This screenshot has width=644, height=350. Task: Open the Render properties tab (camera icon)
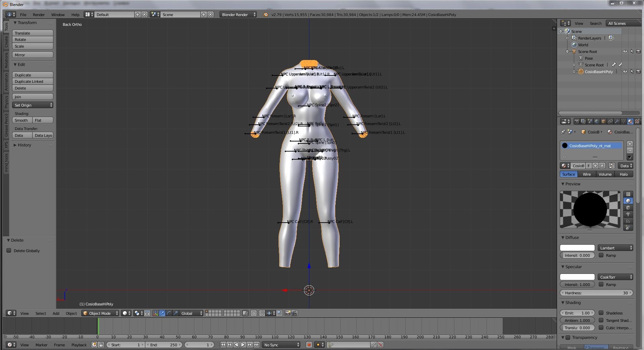(577, 121)
